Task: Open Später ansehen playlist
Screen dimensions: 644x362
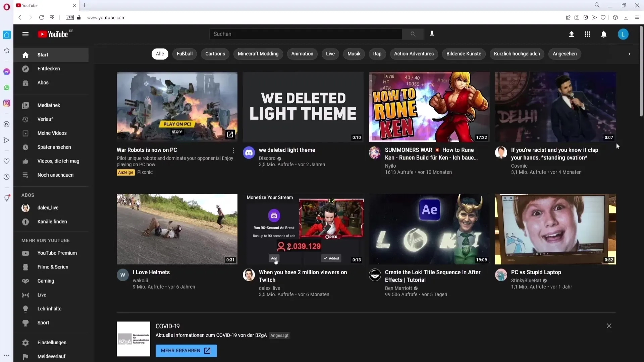Action: tap(51, 147)
